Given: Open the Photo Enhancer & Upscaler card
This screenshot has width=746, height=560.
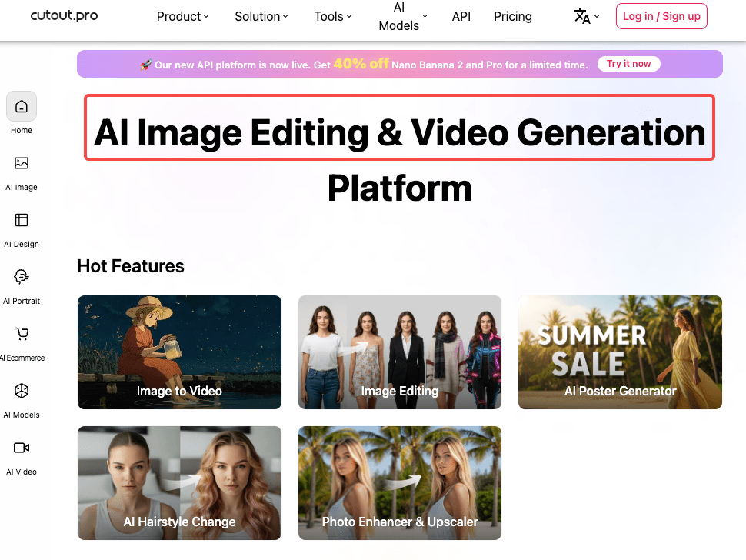Looking at the screenshot, I should point(400,483).
